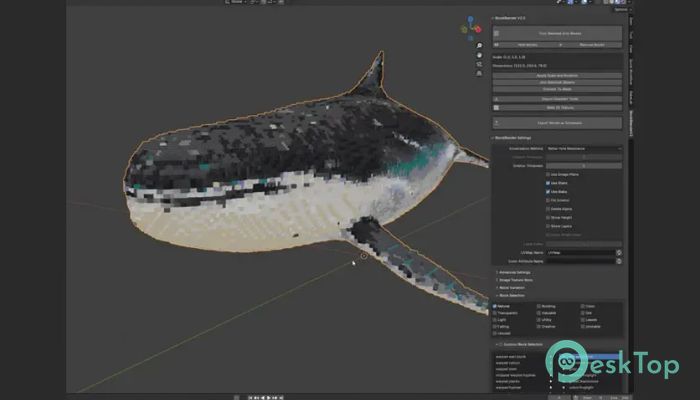Click the play button in timeline controls
This screenshot has width=700, height=400.
(268, 397)
